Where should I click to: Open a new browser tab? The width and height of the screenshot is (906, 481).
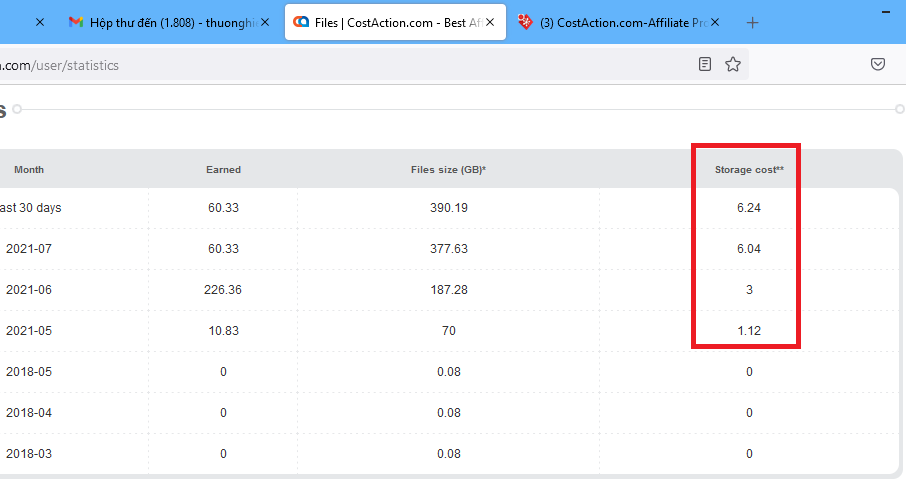point(752,23)
